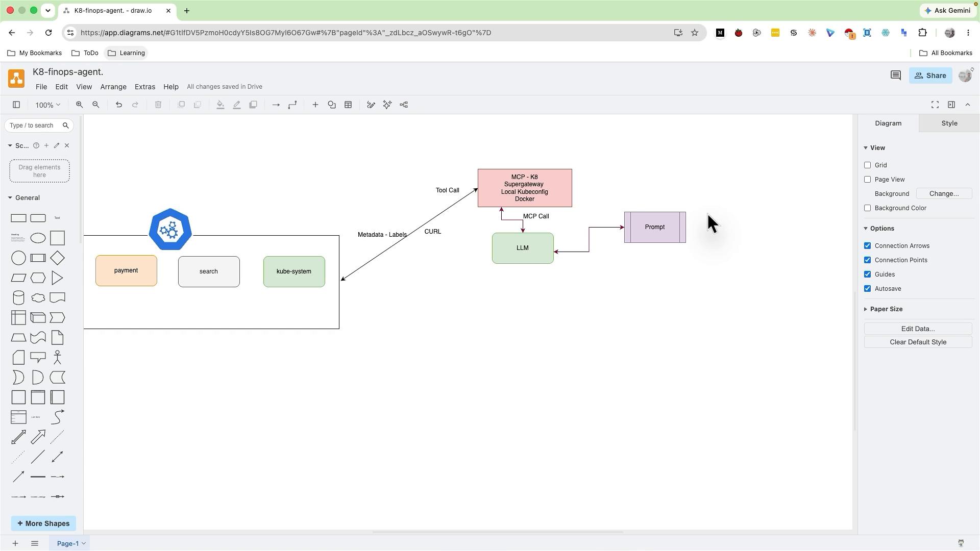This screenshot has height=551, width=980.
Task: Pick the actor stick figure shape
Action: tap(57, 358)
